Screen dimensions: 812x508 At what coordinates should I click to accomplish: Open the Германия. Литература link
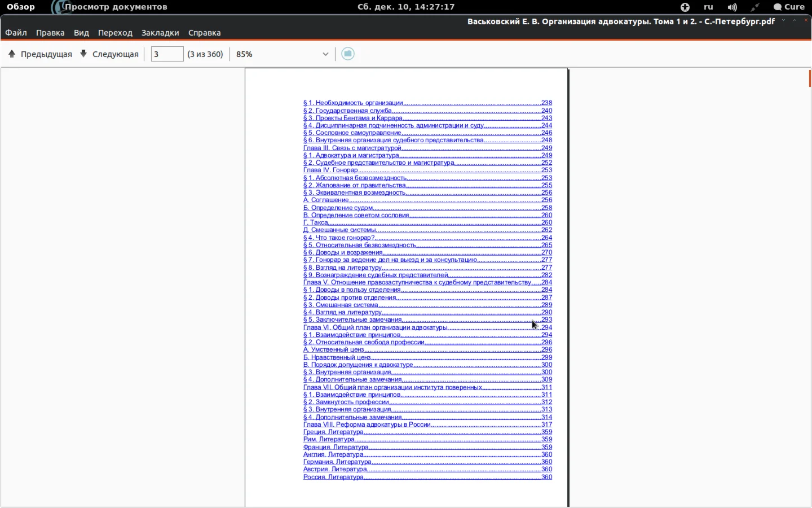(x=337, y=462)
